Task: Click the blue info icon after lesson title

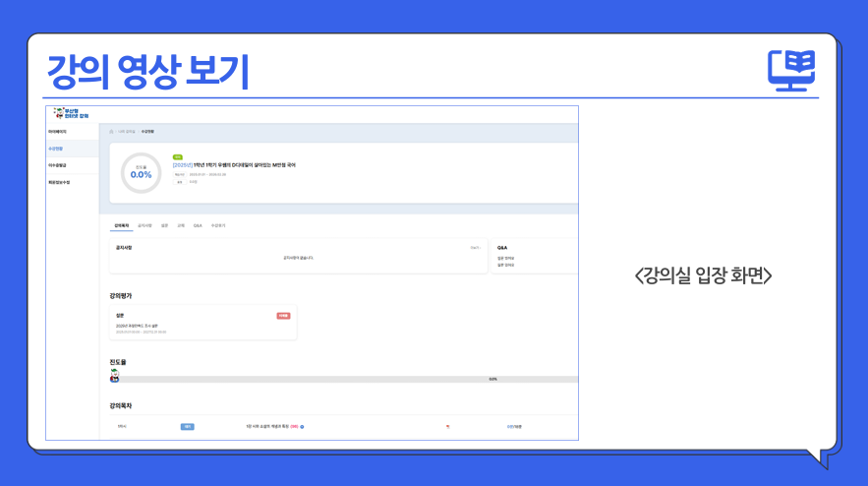Action: (302, 427)
